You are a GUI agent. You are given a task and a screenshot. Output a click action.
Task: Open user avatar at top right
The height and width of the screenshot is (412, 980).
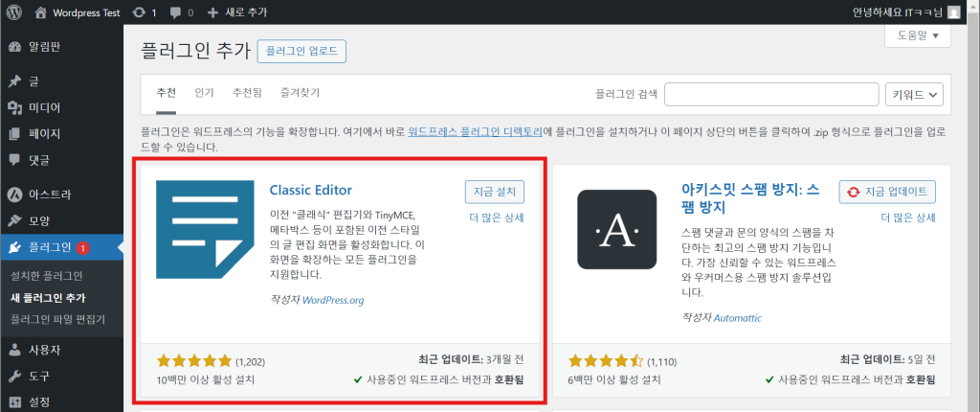954,11
